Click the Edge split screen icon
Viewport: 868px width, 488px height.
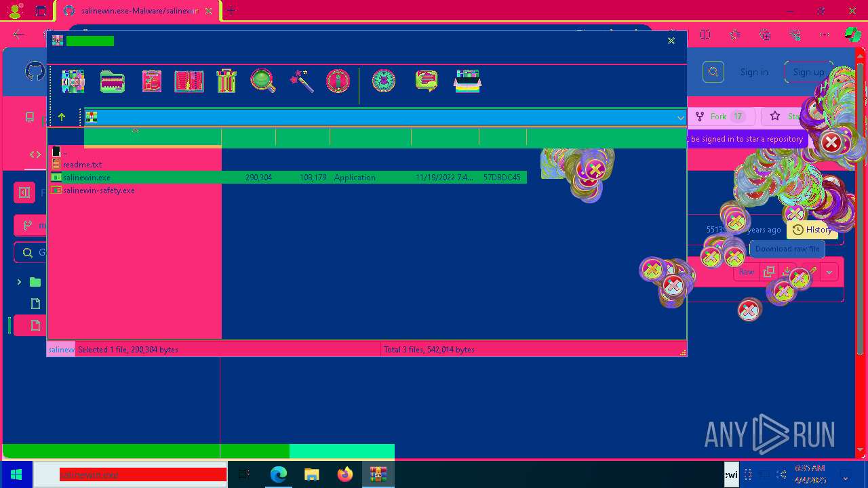click(705, 35)
